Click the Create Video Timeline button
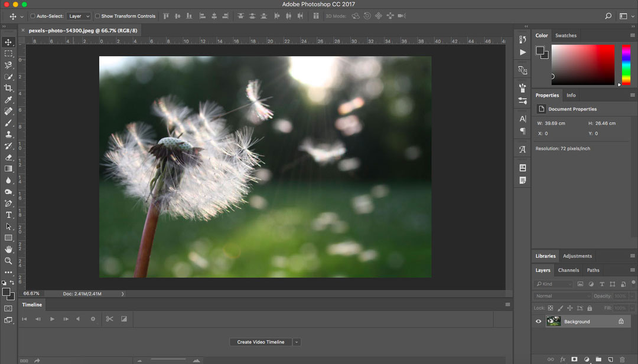 coord(261,342)
